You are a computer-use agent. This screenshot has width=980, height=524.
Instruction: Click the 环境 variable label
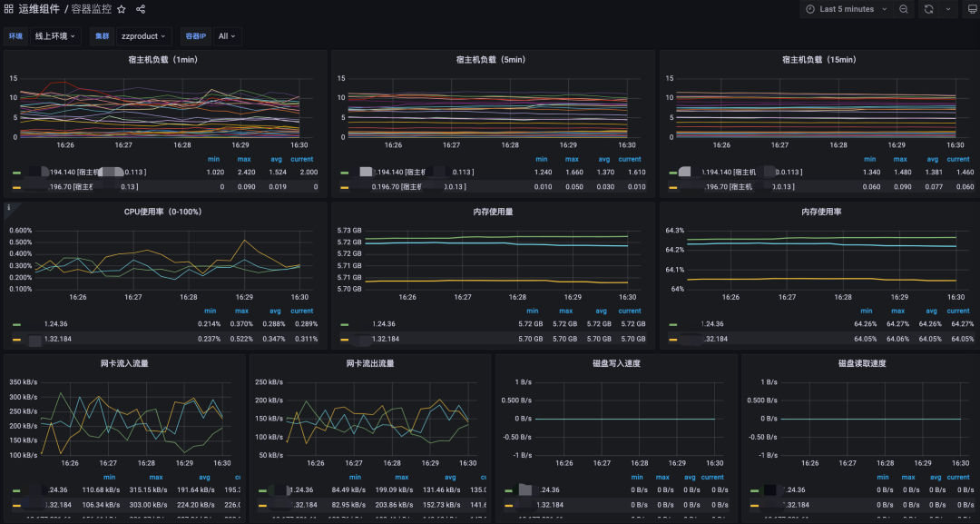tap(15, 36)
